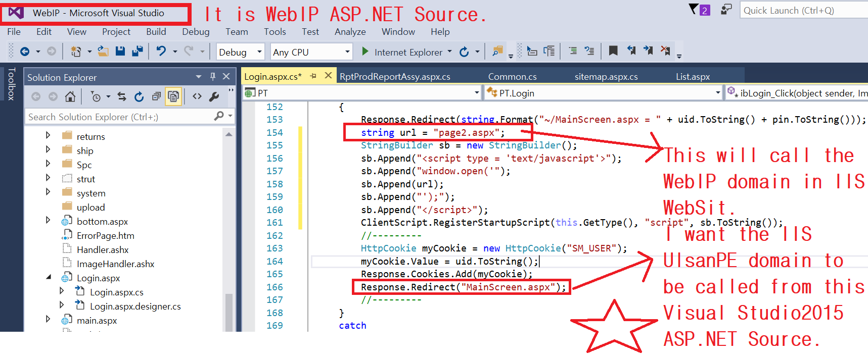Expand the Login.aspx.designer.cs node

click(62, 305)
